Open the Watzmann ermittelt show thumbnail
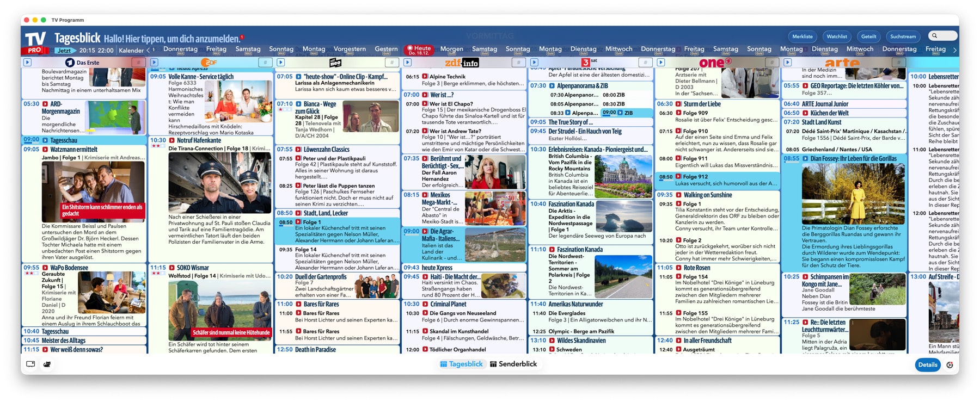 93,191
